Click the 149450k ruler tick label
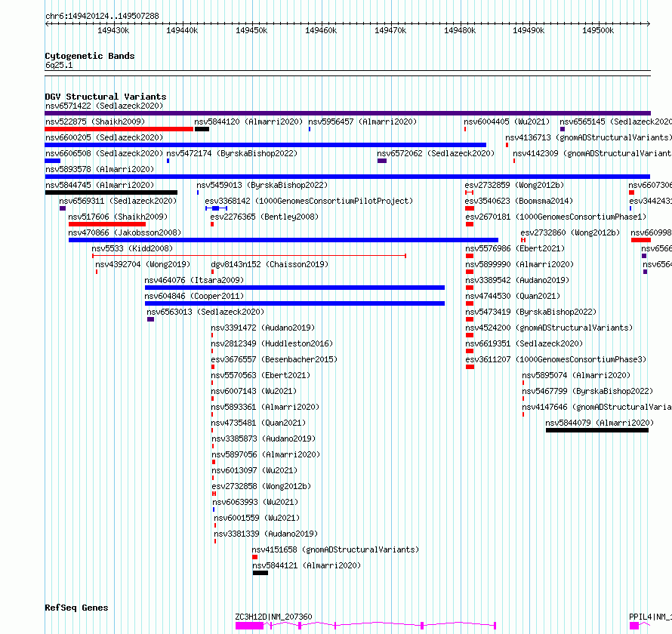This screenshot has width=672, height=634. 251,30
